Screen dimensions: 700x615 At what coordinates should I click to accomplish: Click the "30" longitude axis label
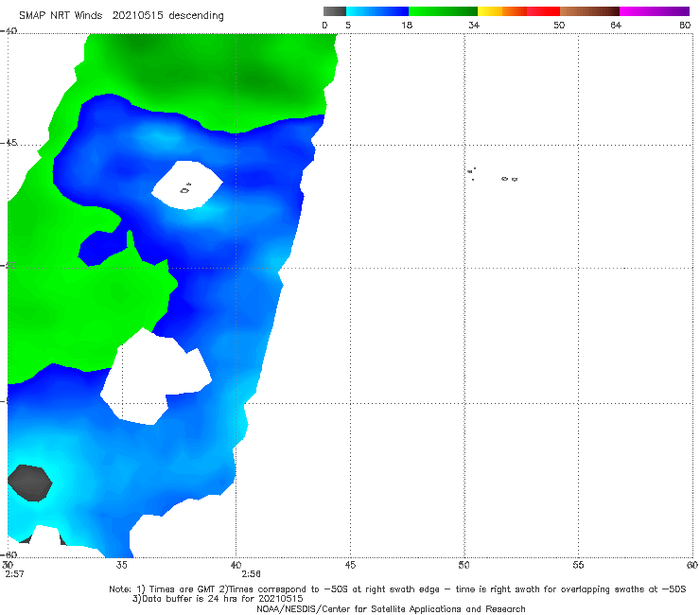click(8, 565)
